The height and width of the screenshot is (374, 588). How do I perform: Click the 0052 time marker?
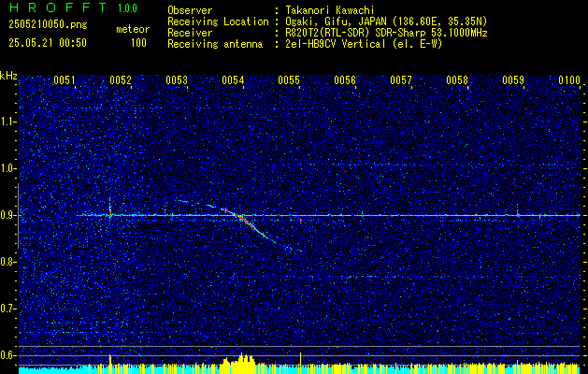point(121,79)
